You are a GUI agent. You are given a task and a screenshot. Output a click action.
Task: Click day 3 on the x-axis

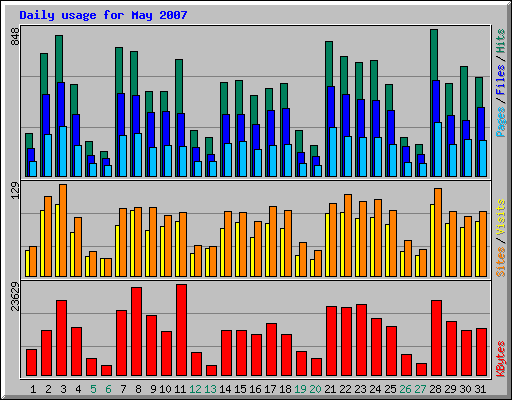click(63, 389)
